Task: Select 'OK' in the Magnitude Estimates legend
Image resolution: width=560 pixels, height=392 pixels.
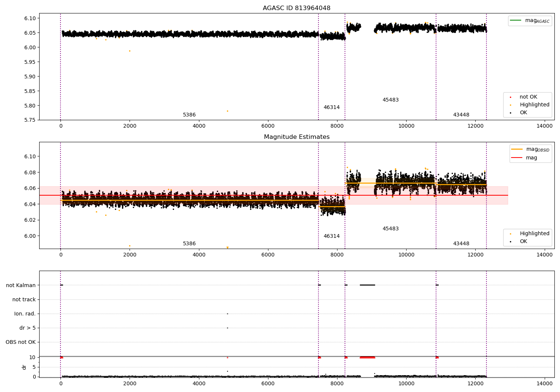Action: 523,242
